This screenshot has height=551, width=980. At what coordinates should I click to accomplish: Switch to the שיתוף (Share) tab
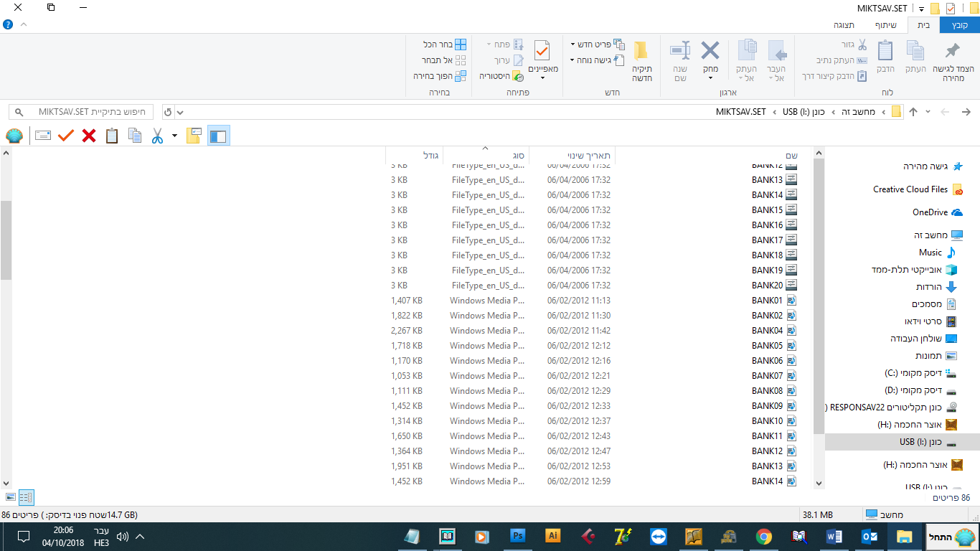(885, 24)
